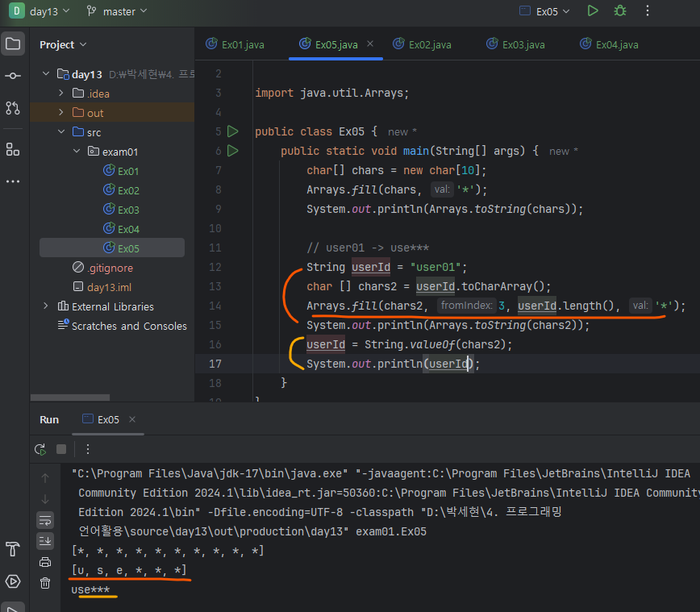
Task: Select Ex03 in the project tree
Action: 128,210
